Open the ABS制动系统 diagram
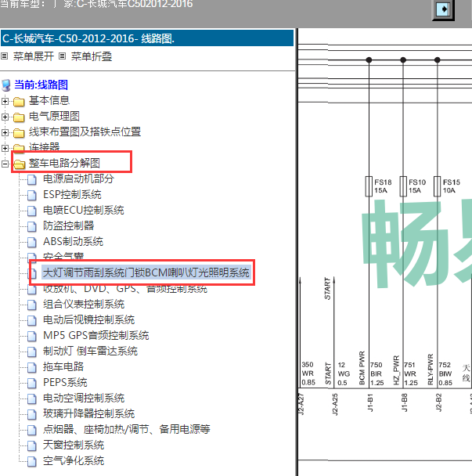This screenshot has width=472, height=476. [73, 241]
